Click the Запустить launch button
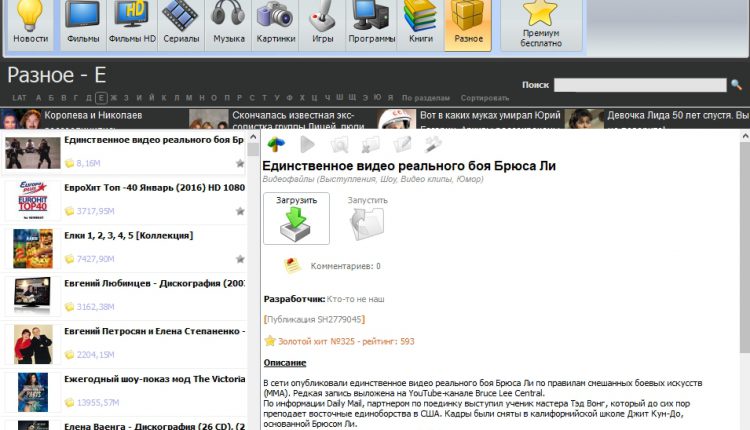 [x=367, y=218]
